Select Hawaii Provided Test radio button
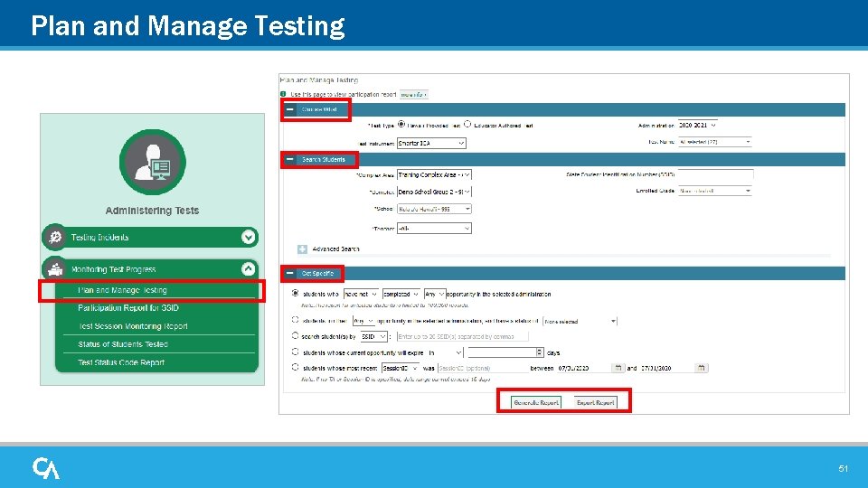The height and width of the screenshot is (488, 868). (x=401, y=125)
